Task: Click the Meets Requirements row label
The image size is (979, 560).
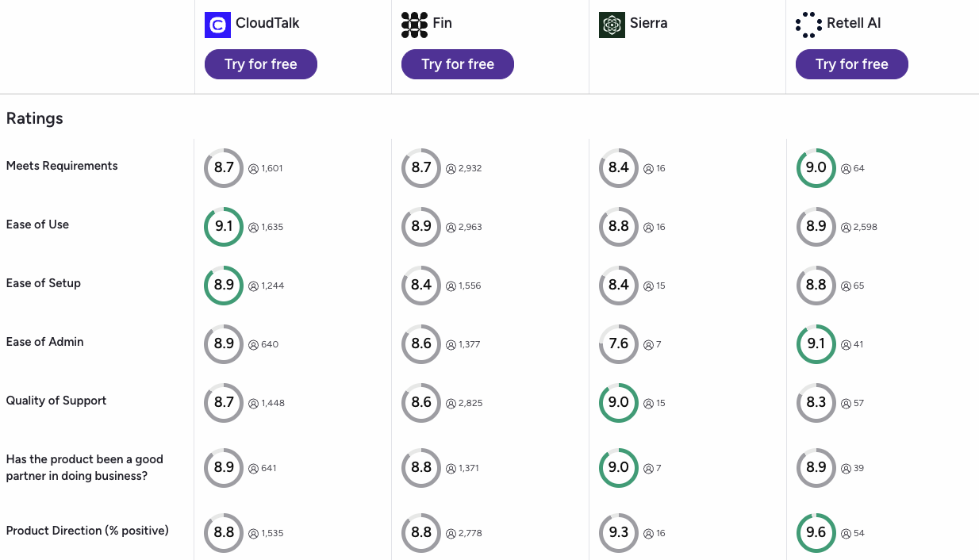Action: [62, 166]
